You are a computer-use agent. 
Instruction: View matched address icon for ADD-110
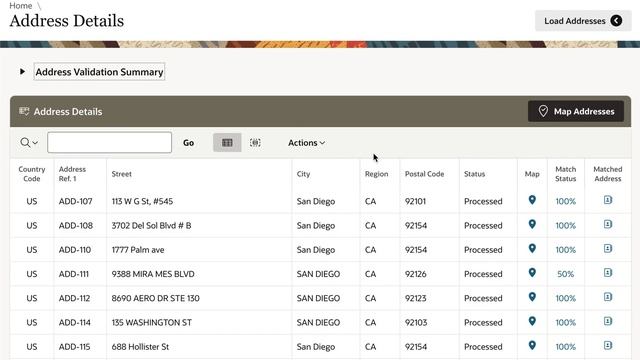pos(608,248)
